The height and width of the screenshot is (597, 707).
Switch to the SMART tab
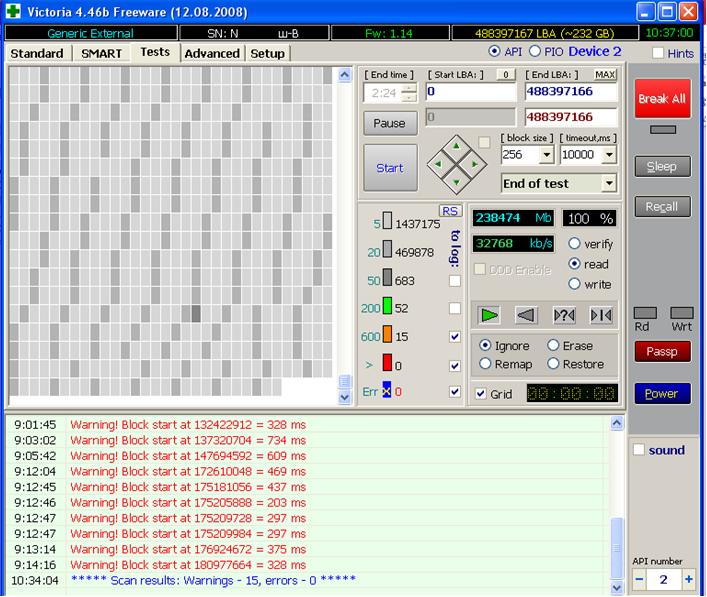point(101,53)
